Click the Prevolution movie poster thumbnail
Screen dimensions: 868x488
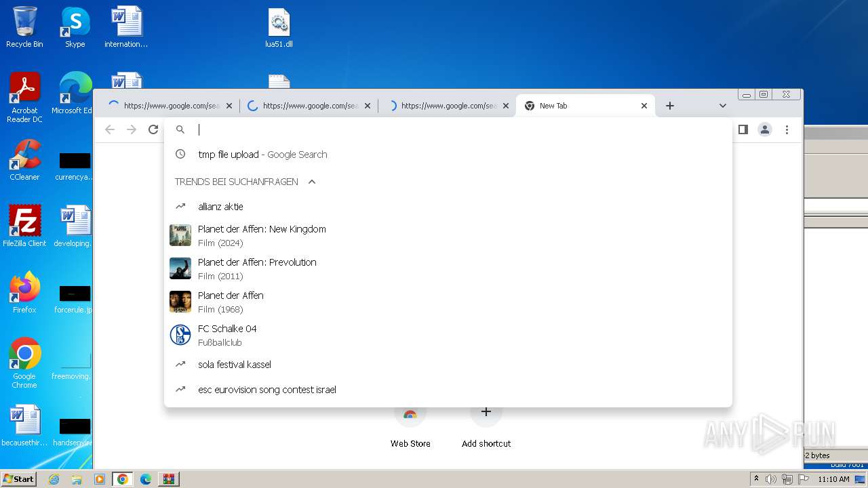coord(180,269)
